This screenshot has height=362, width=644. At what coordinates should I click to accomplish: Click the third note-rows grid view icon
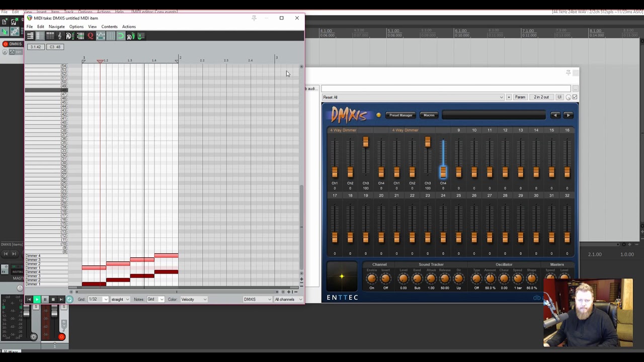(x=50, y=36)
